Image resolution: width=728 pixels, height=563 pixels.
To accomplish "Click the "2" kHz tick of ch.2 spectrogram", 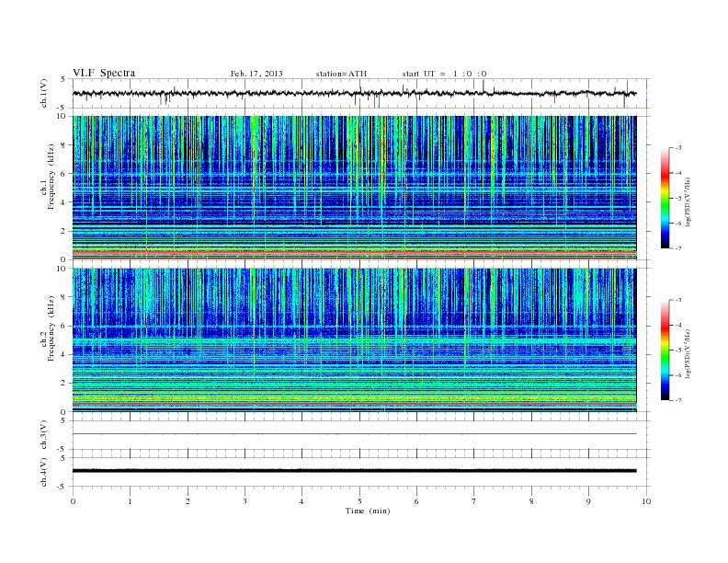I will click(63, 384).
